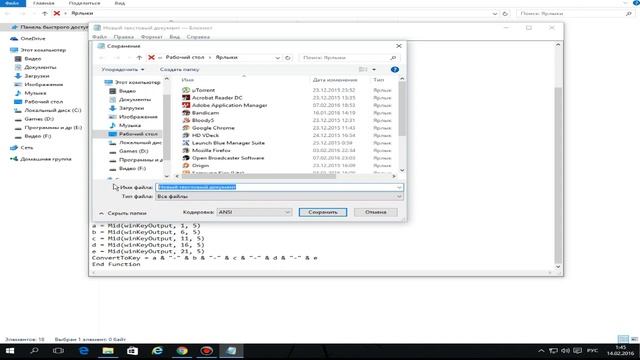Screen dimensions: 640x360
Task: Sort by Имя column header
Action: (188, 80)
